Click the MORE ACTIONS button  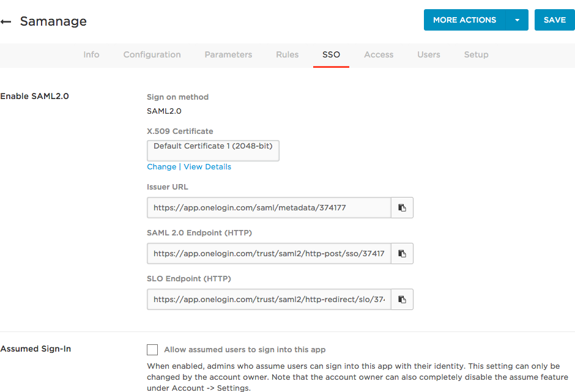[464, 20]
